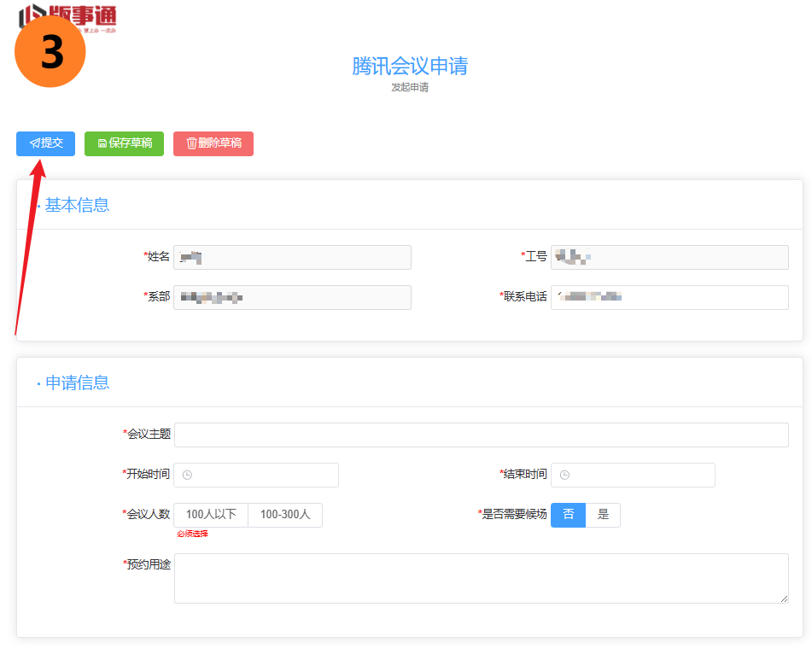This screenshot has height=648, width=812.
Task: Click into the 预约用途 text area
Action: 481,578
